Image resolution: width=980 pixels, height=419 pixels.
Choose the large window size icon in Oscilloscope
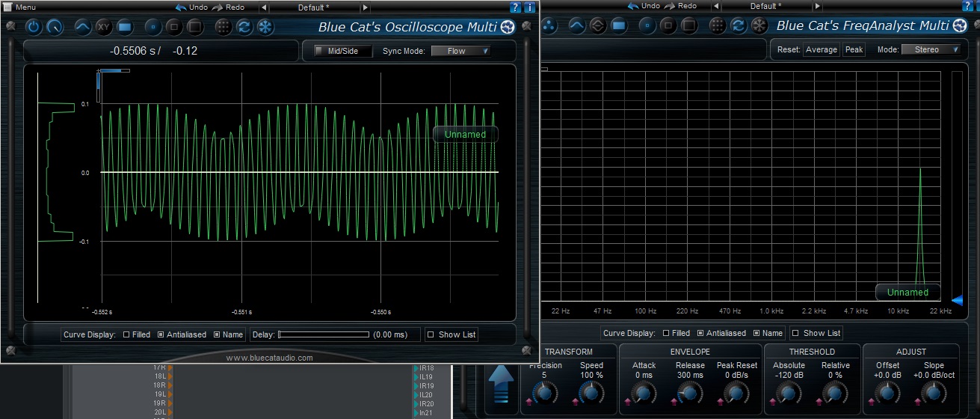pyautogui.click(x=194, y=27)
